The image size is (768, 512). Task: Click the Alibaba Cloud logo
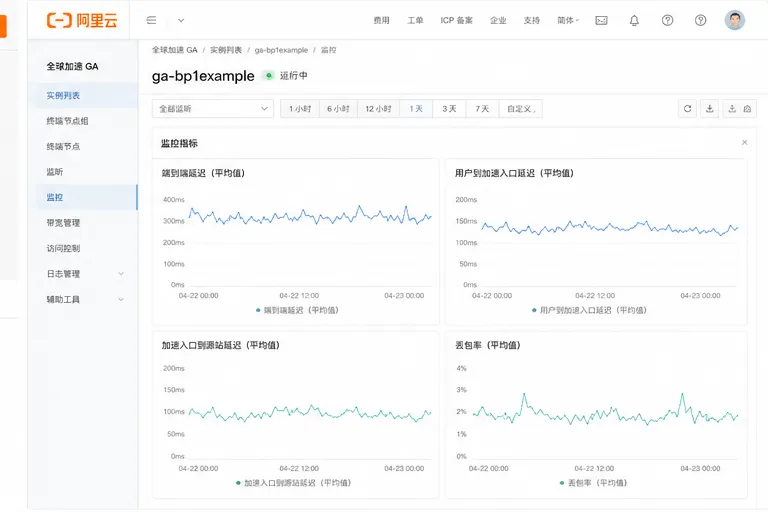coord(82,20)
